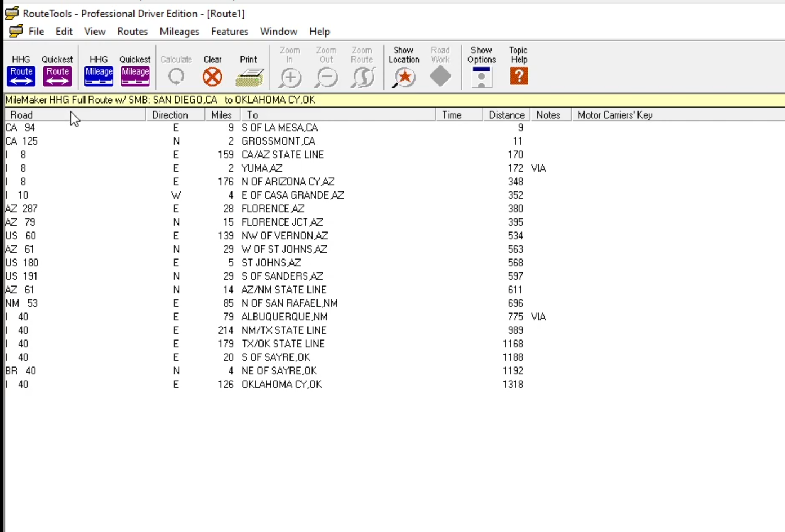Open the File menu
The width and height of the screenshot is (785, 532).
37,32
